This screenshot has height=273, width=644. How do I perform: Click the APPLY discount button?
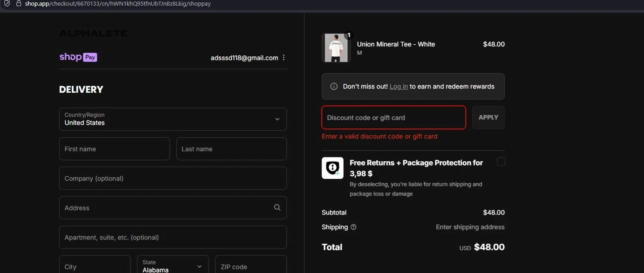click(x=489, y=117)
